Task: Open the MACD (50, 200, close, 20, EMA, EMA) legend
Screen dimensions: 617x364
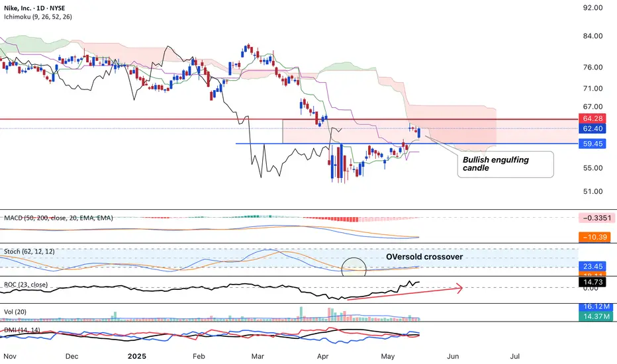Action: [59, 218]
